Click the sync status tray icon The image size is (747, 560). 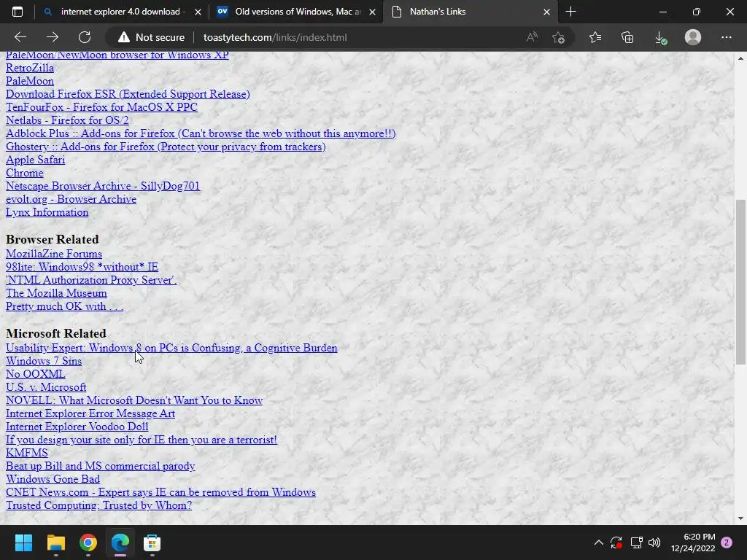pyautogui.click(x=616, y=542)
